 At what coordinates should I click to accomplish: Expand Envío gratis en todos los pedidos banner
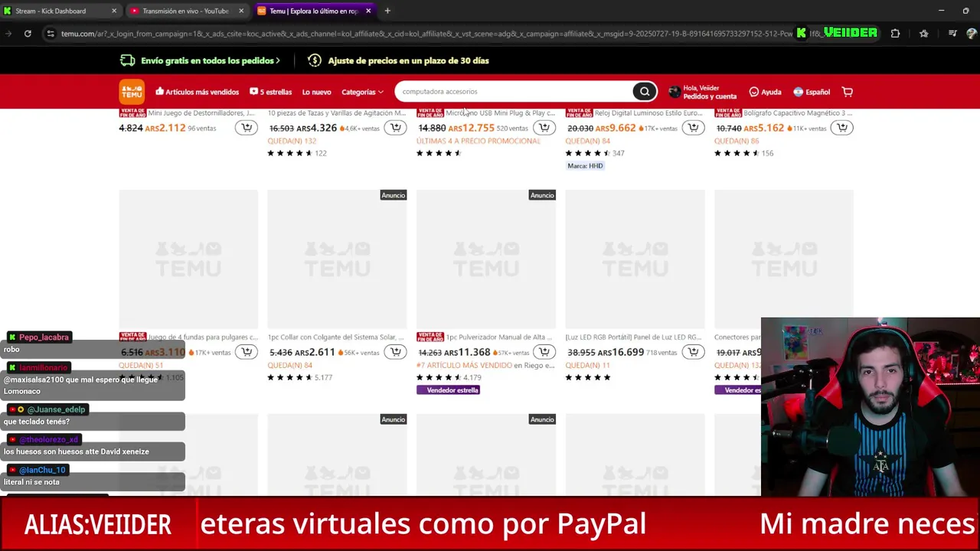(200, 60)
